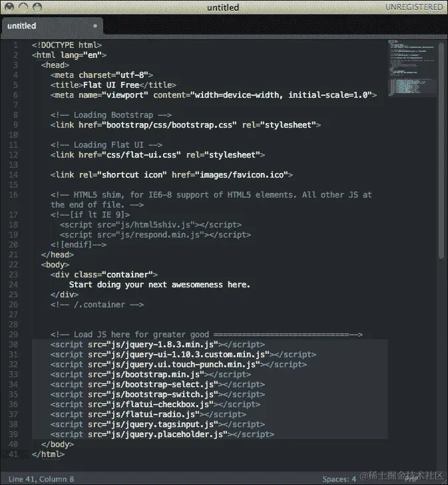Click the opening '<body>' tag

click(55, 265)
